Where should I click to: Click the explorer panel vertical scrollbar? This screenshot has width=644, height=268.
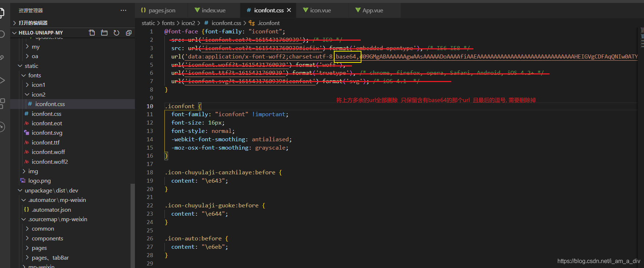pos(133,225)
